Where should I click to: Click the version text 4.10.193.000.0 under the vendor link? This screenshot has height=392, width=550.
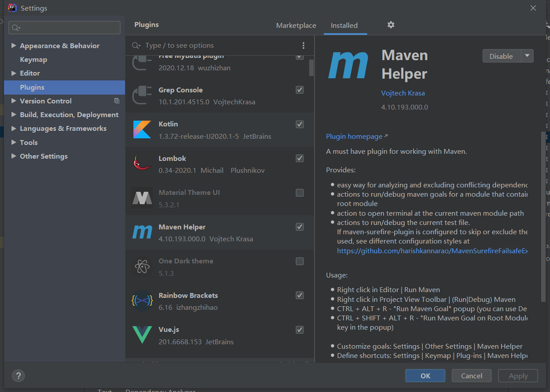coord(405,107)
